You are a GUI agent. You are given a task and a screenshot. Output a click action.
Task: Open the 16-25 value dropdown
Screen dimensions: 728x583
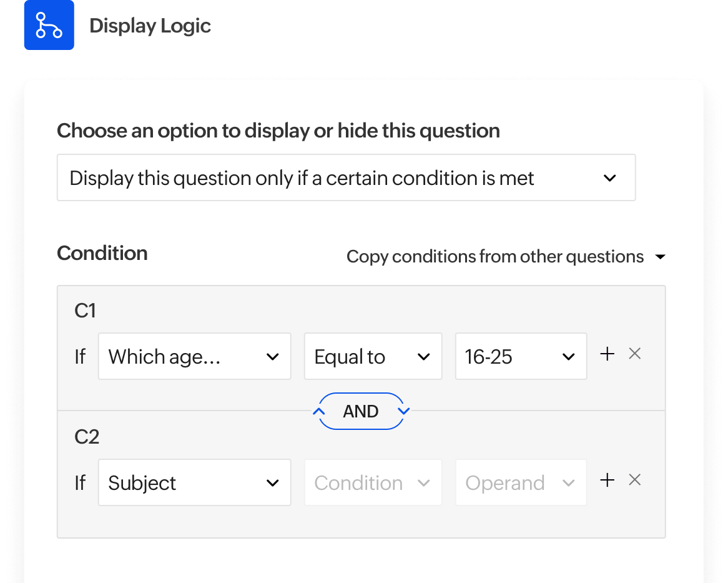(x=521, y=356)
